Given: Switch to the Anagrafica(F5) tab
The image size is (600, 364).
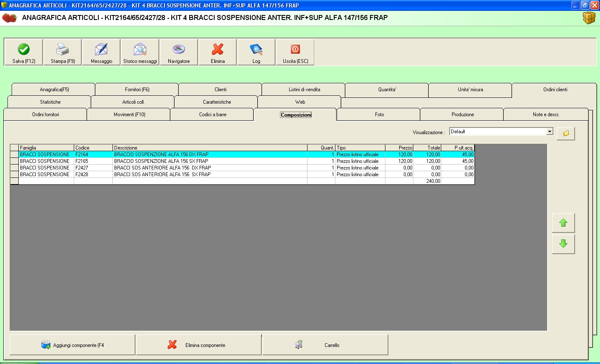Looking at the screenshot, I should [x=54, y=90].
